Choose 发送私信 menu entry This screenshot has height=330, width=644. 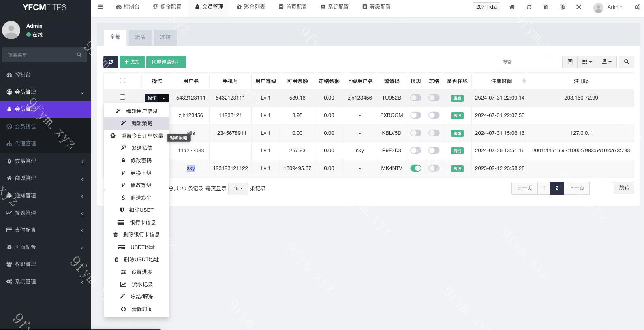[x=137, y=148]
